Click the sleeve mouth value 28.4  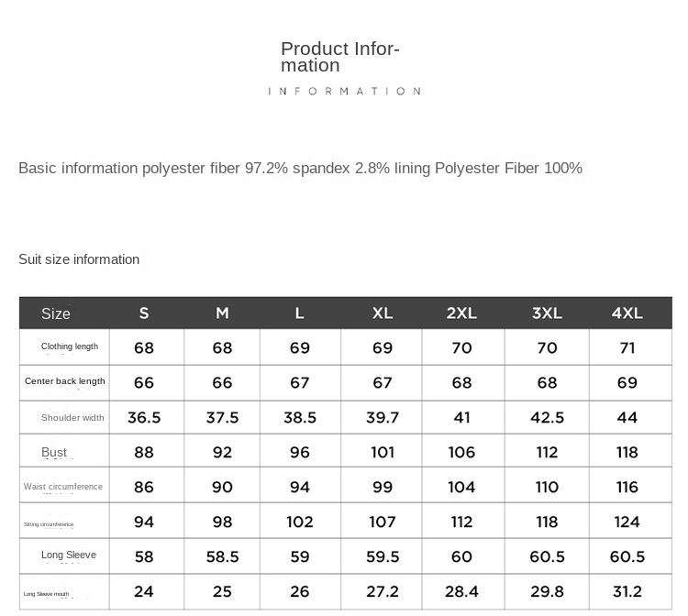point(461,592)
